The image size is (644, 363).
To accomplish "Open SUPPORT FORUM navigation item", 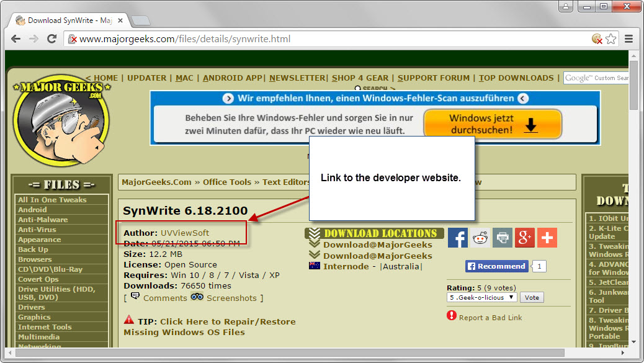I will coord(433,78).
